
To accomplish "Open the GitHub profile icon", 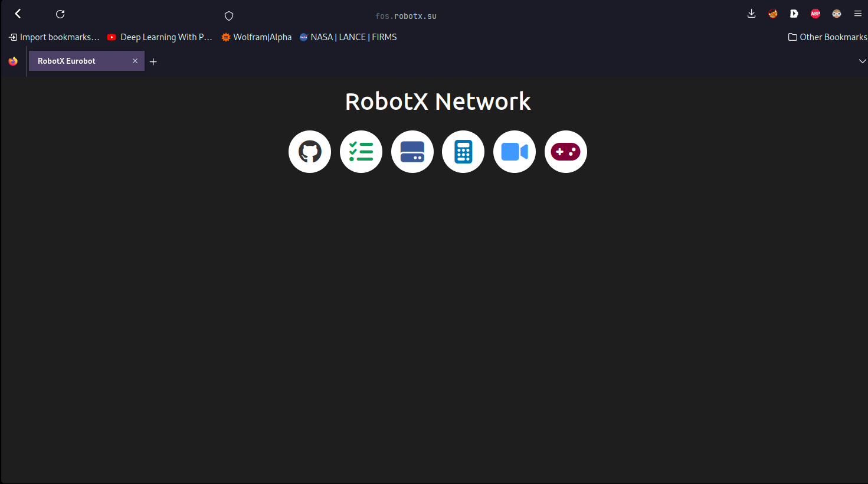I will [309, 152].
